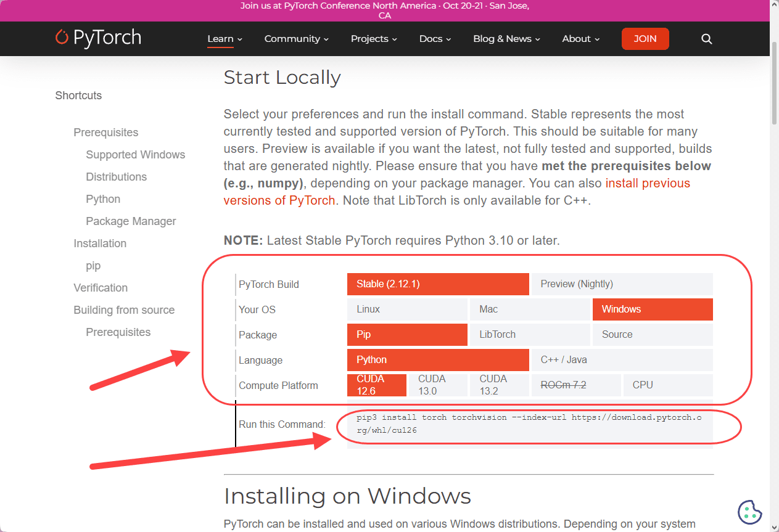Click the pip3 install command box
Image resolution: width=779 pixels, height=532 pixels.
(530, 424)
